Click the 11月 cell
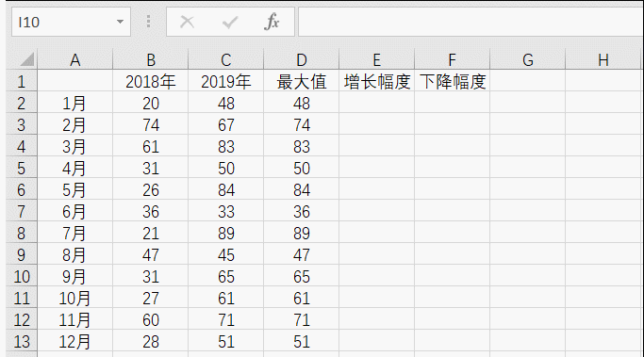Viewport: 644px width, 357px height. pos(75,319)
